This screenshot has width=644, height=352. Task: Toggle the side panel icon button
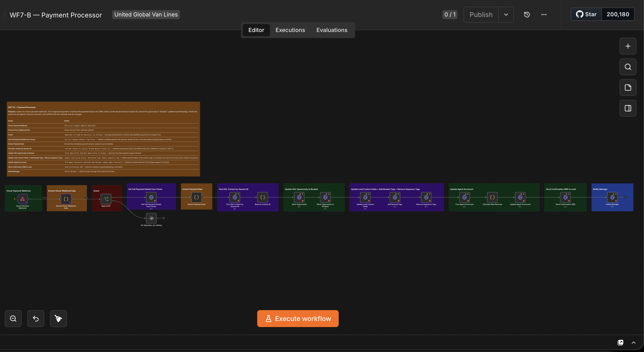coord(628,108)
